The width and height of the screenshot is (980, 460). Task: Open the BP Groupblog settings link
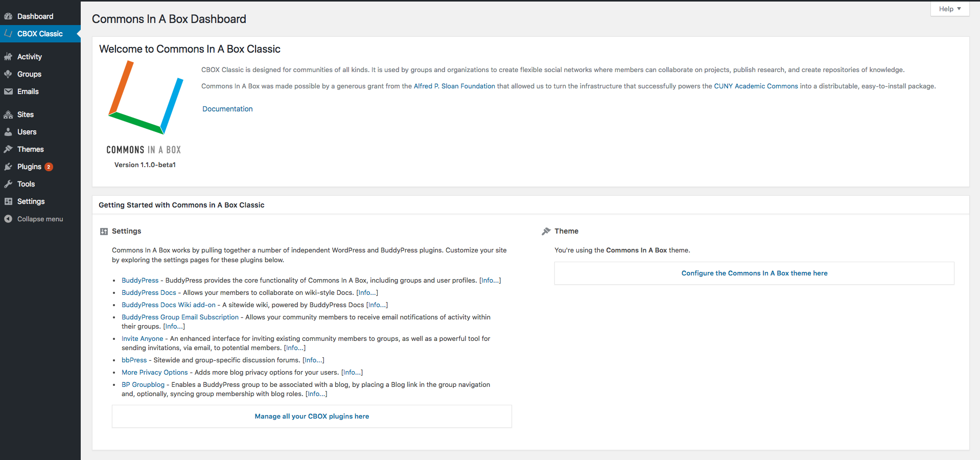(143, 384)
